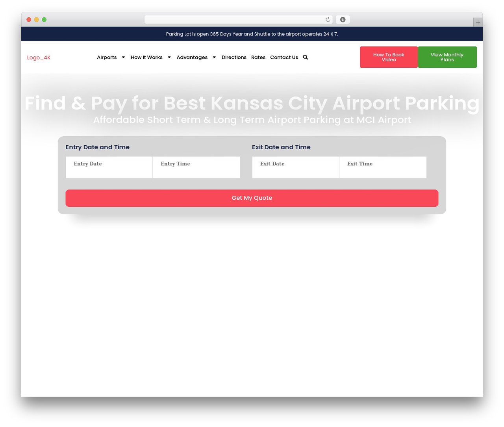Viewport: 504px width, 427px height.
Task: Go to the Directions page
Action: 234,58
